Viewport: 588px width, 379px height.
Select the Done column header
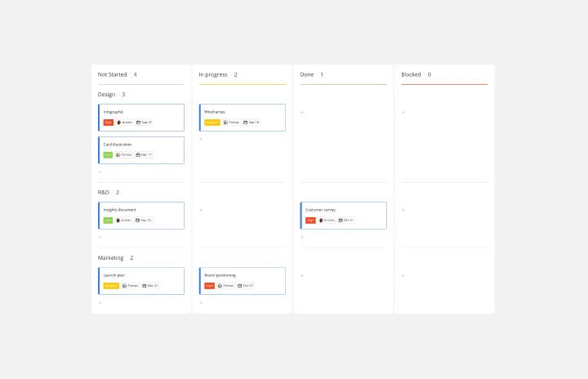pos(307,74)
